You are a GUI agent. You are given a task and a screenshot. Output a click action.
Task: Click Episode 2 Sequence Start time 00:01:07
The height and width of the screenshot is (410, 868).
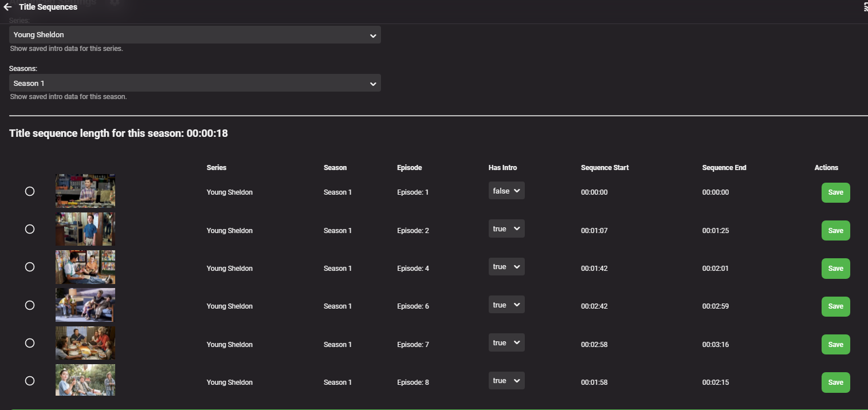coord(594,230)
